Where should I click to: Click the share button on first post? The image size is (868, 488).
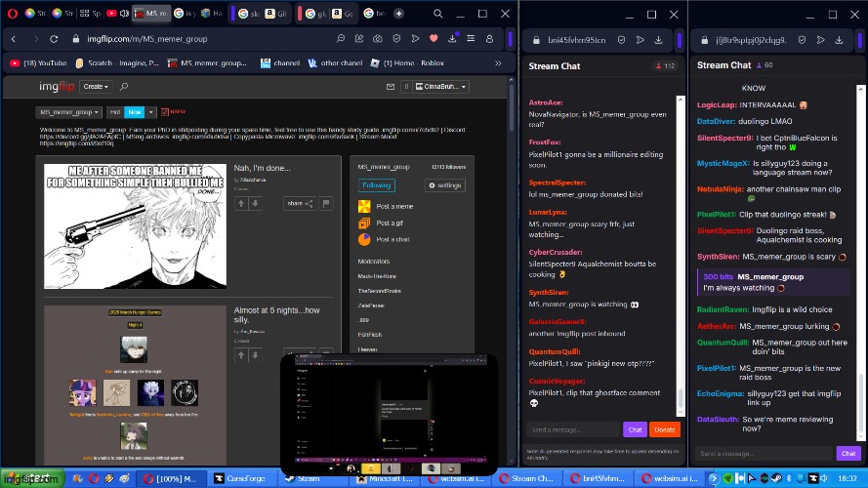(x=300, y=204)
